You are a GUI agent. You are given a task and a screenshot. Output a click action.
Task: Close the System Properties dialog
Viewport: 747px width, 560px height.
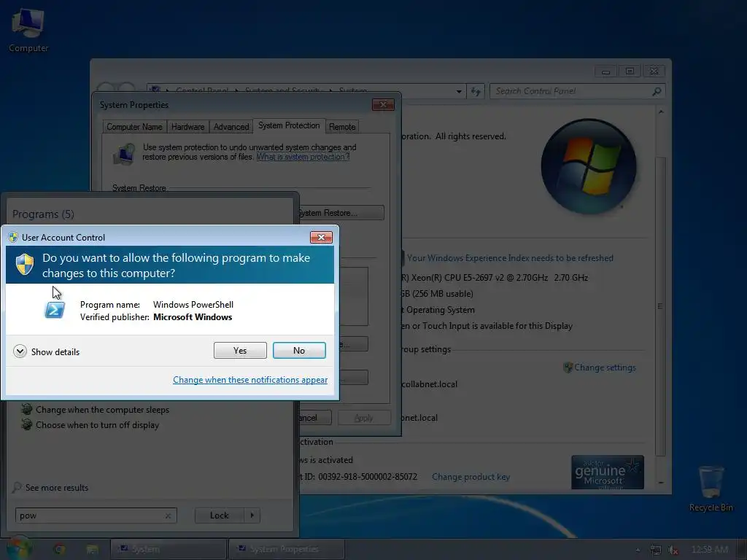[383, 105]
